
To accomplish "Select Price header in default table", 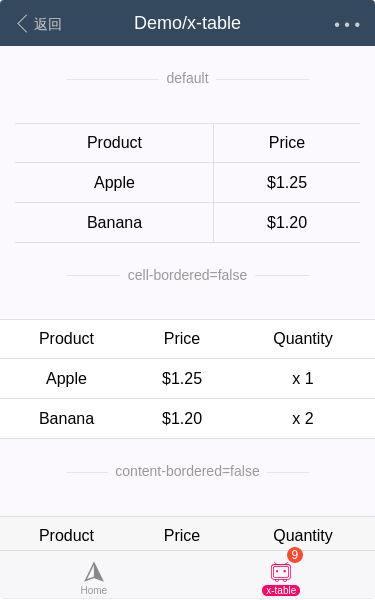I will click(x=287, y=143).
